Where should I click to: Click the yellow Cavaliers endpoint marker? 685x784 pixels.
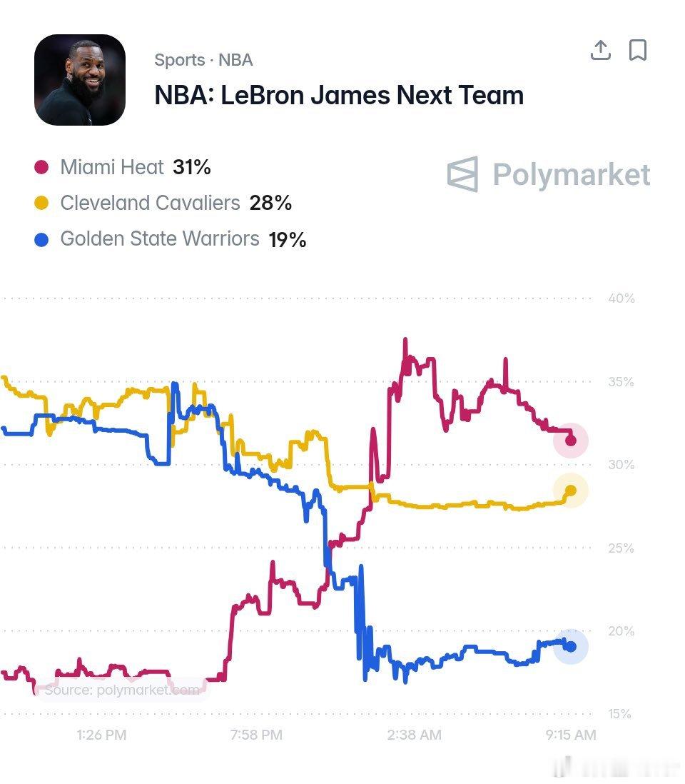pyautogui.click(x=571, y=491)
